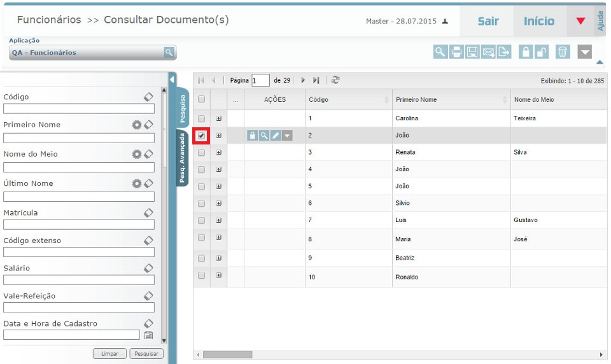
Task: Open row 2 actions dropdown arrow
Action: (287, 136)
